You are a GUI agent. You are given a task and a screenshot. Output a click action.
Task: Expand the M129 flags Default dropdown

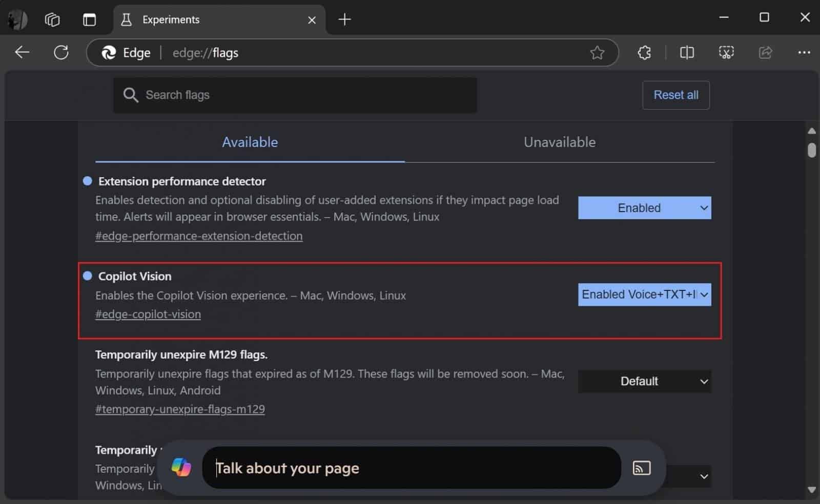point(644,381)
